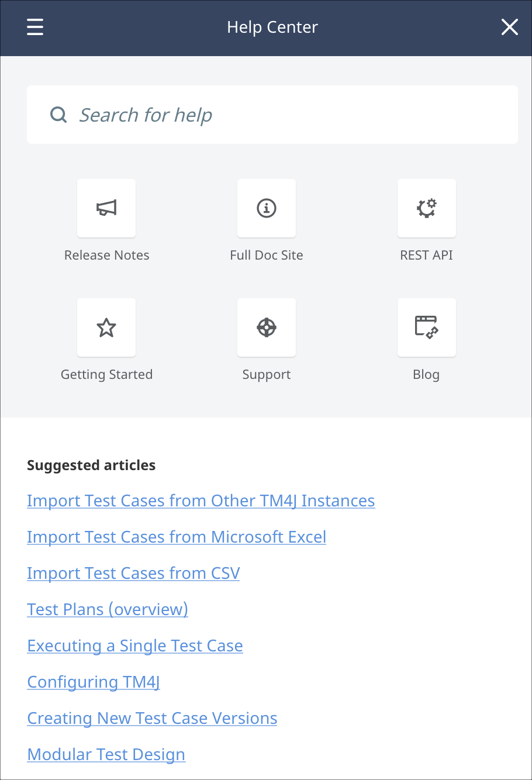Open Import Test Cases from Other TM4J Instances
Viewport: 532px width, 780px height.
click(201, 501)
